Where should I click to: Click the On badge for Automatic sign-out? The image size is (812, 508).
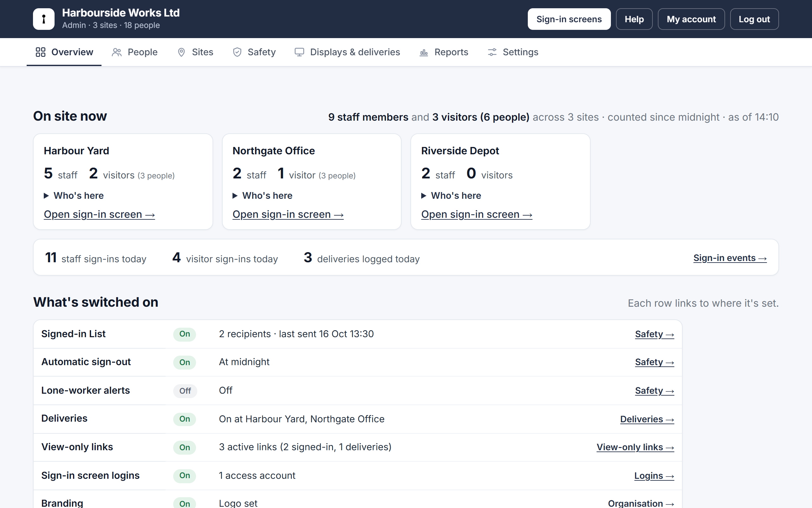coord(185,363)
